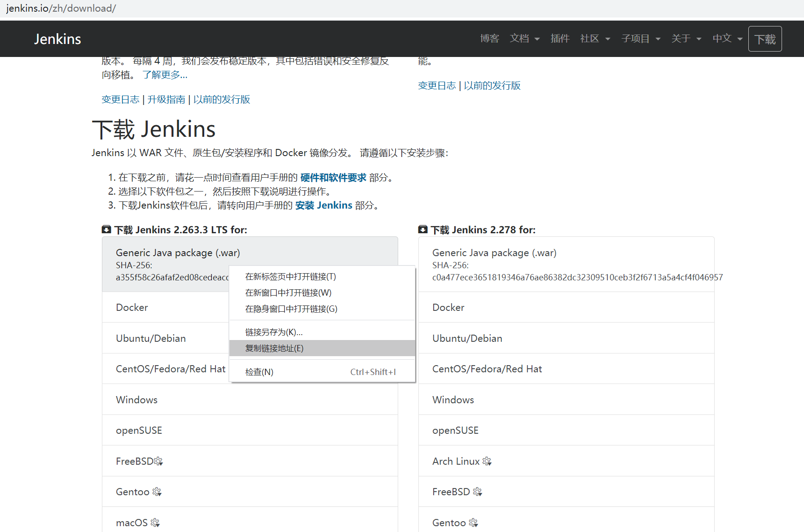Open the weekly Gentoo download row
Screen dimensions: 804x532
coord(566,519)
